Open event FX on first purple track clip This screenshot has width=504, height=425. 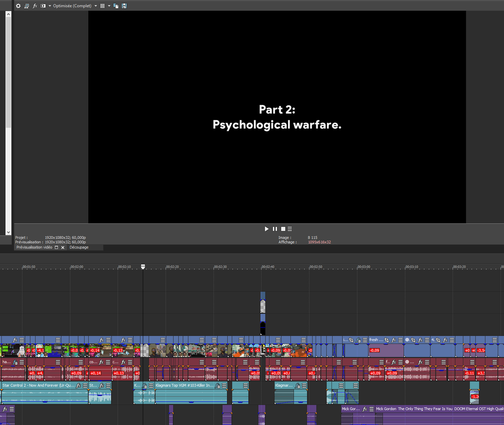5,409
